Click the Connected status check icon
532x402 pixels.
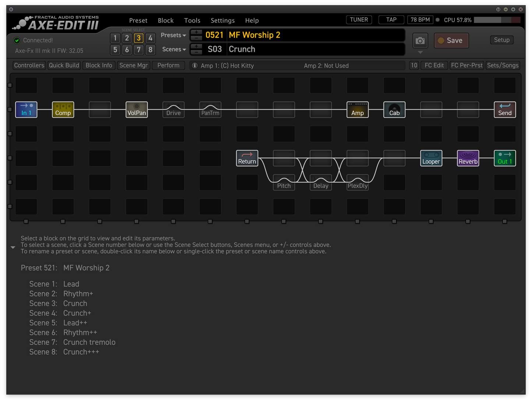coord(17,40)
